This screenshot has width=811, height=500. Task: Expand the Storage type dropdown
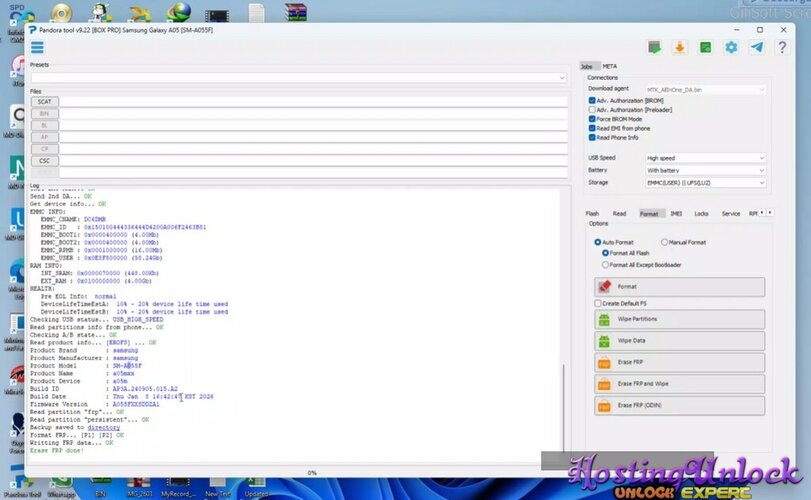(704, 182)
